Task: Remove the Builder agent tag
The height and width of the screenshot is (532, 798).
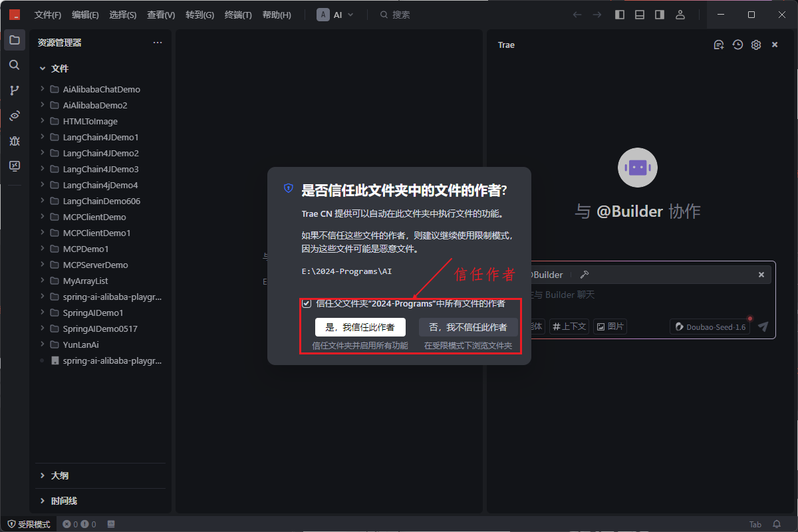Action: 762,275
